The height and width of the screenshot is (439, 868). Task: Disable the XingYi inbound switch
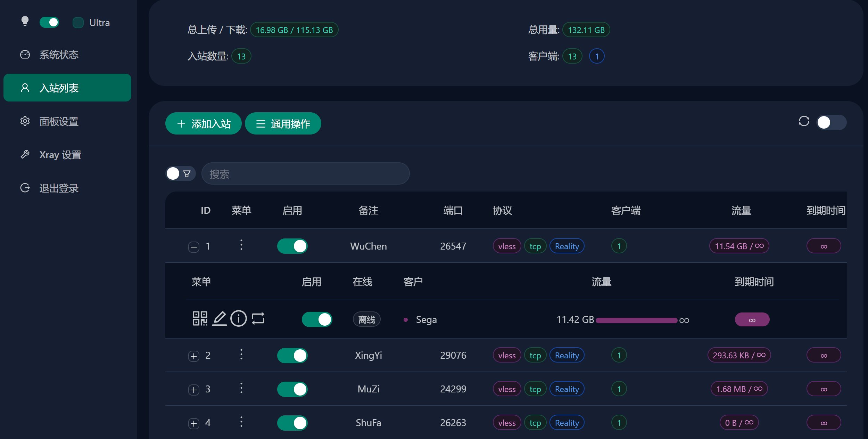(292, 355)
